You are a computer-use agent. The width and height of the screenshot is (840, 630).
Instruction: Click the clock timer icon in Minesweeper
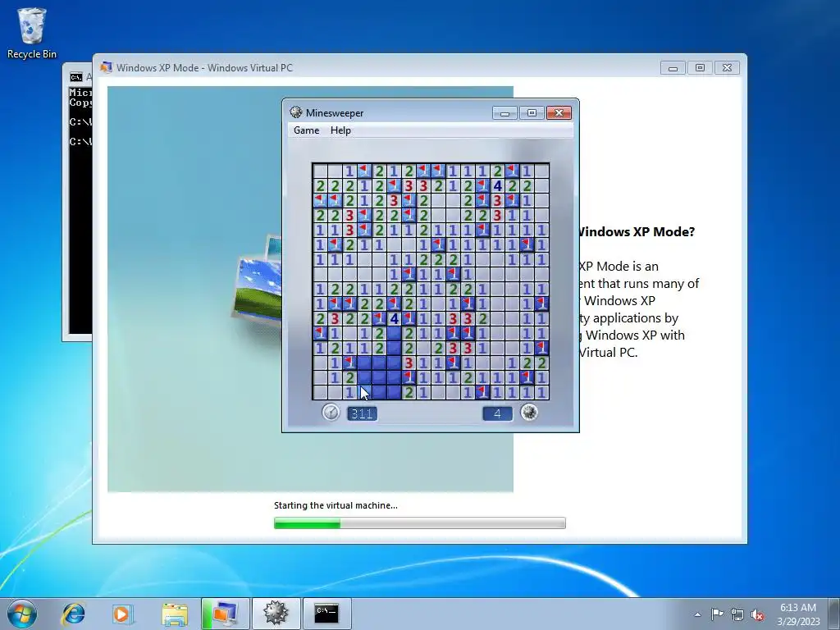click(x=331, y=413)
